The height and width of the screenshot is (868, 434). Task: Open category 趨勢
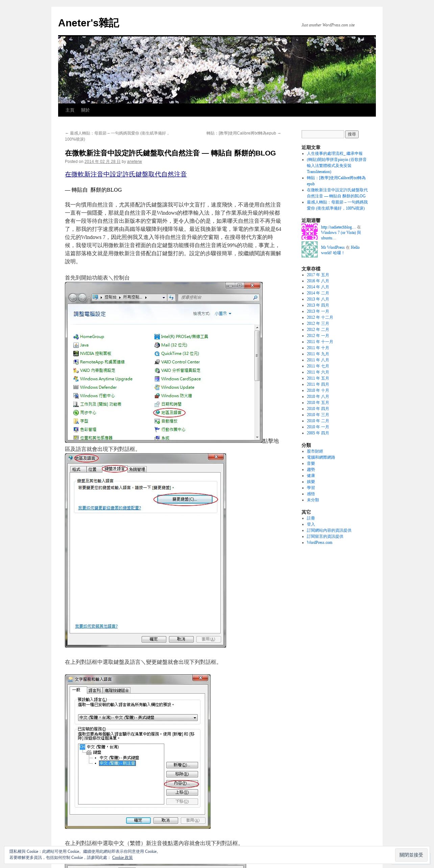pyautogui.click(x=311, y=469)
